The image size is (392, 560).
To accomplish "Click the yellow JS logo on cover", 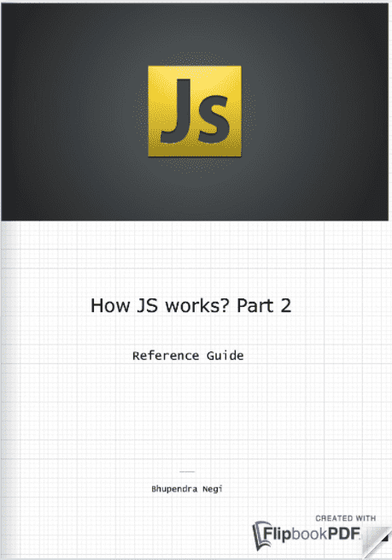I will coord(195,111).
